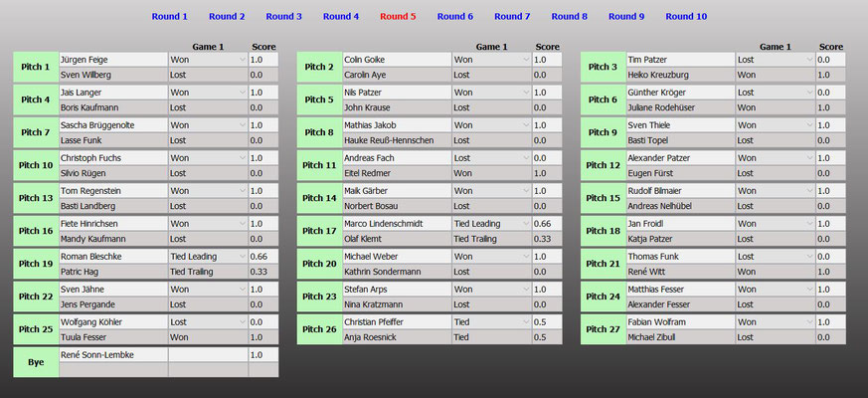Click player name Sven Willberg
Image resolution: width=868 pixels, height=398 pixels.
(86, 75)
